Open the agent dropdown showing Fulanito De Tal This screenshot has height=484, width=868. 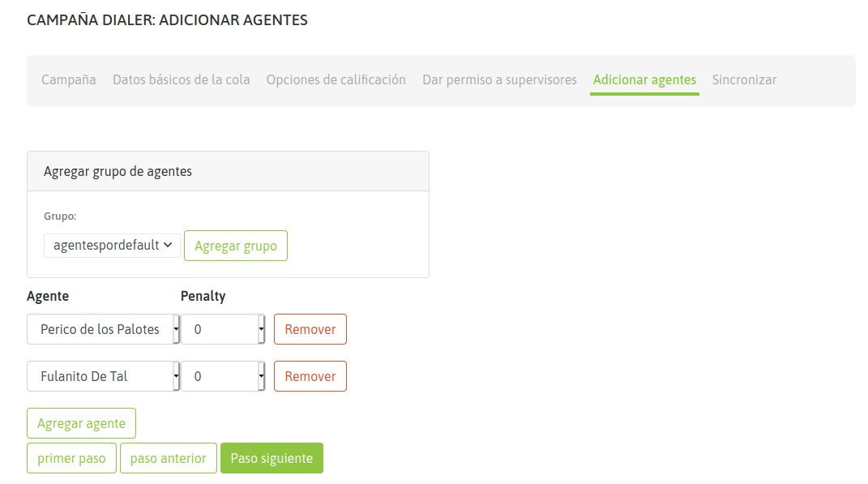[x=103, y=377]
